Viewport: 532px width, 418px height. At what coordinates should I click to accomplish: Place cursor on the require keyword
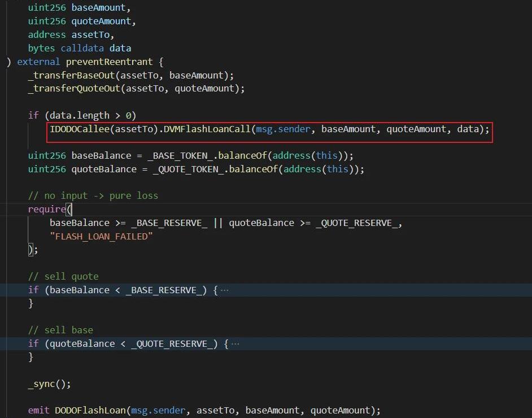pos(47,209)
